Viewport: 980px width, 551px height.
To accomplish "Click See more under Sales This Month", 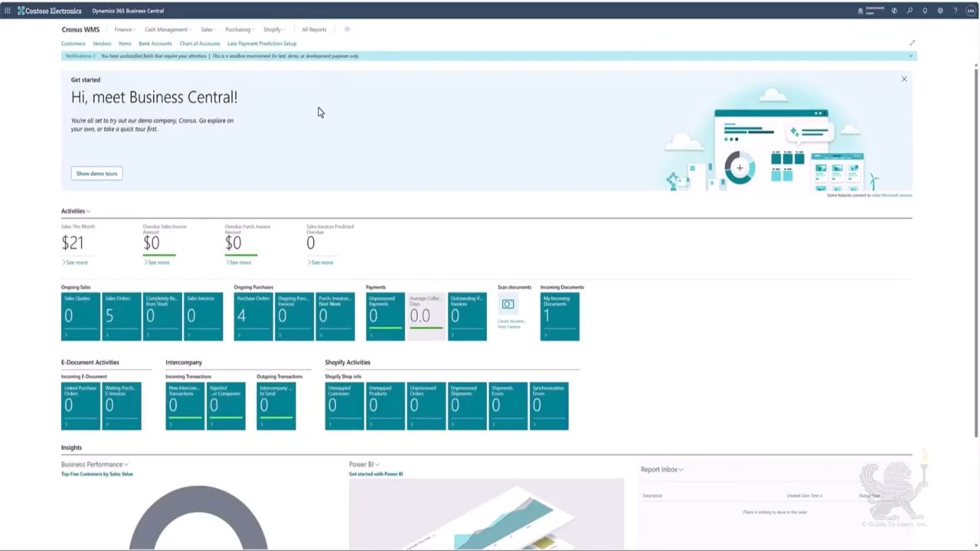I will click(75, 262).
